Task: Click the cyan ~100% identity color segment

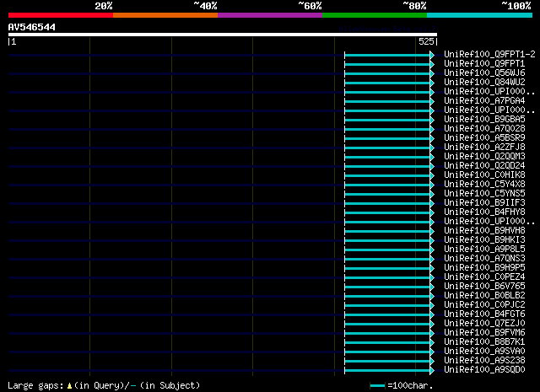Action: (479, 15)
